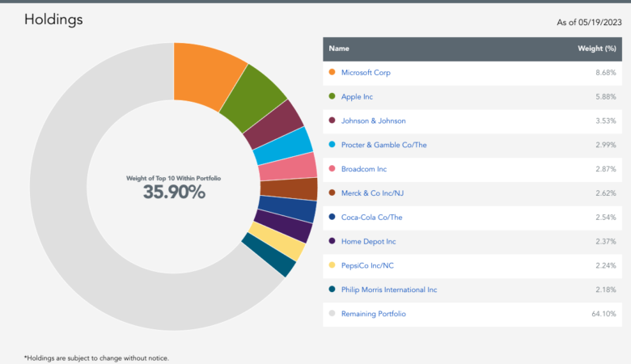This screenshot has height=364, width=631.
Task: Open the Remaining Portfolio link
Action: pos(374,314)
